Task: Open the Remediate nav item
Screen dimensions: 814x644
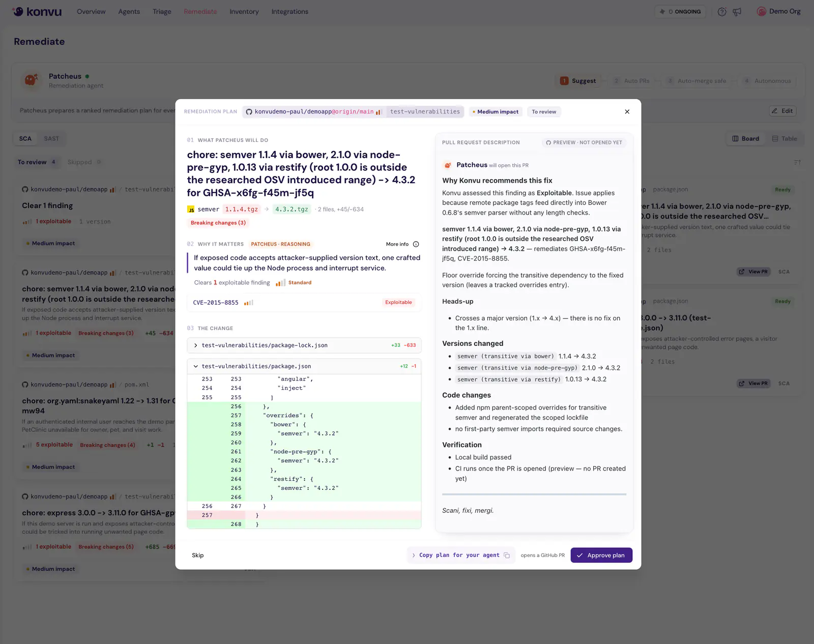Action: pyautogui.click(x=200, y=11)
